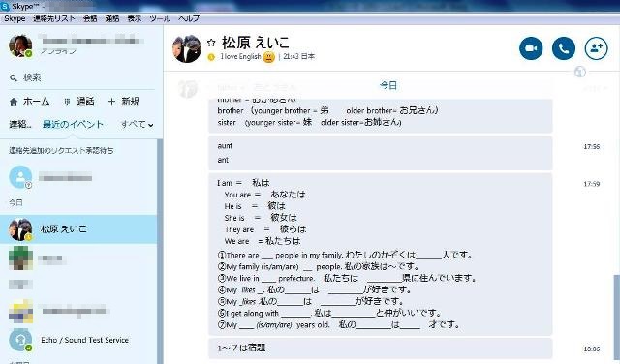This screenshot has width=620, height=364.
Task: Click the Echo / Sound Test Service avatar
Action: 20,340
